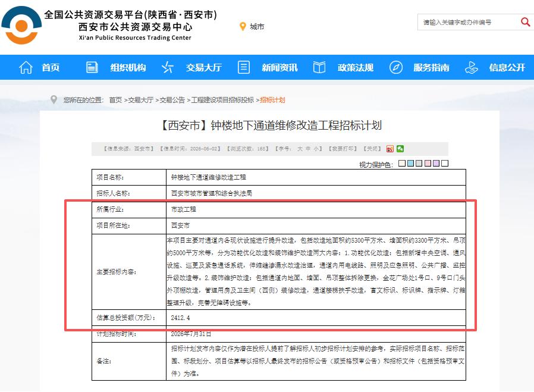Click the 2412.4 investment amount cell
Viewport: 534px width, 392px height.
point(316,318)
